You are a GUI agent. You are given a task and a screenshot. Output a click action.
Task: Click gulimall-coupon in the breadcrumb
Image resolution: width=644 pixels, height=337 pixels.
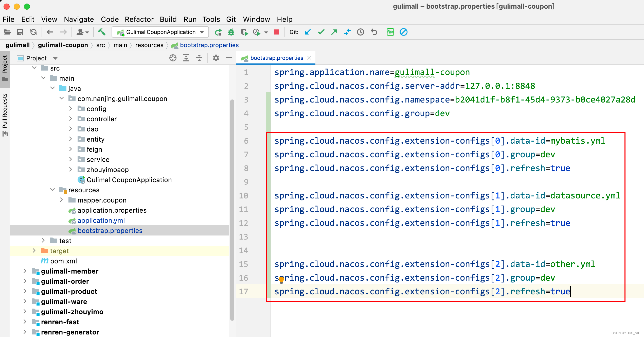[63, 45]
